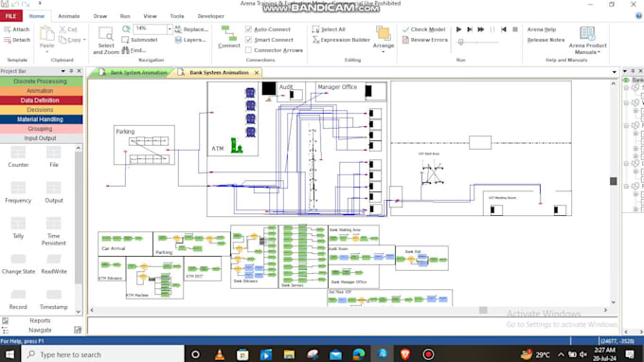Open the Replace dialog
The image size is (644, 362).
[x=191, y=29]
